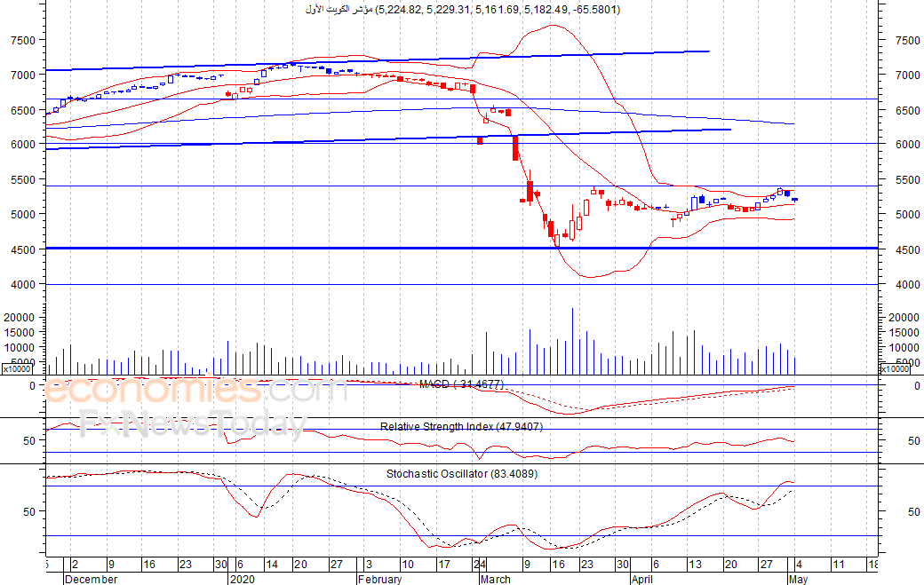This screenshot has width=924, height=585.
Task: Click the x10000 multiplier label on right
Action: [895, 369]
